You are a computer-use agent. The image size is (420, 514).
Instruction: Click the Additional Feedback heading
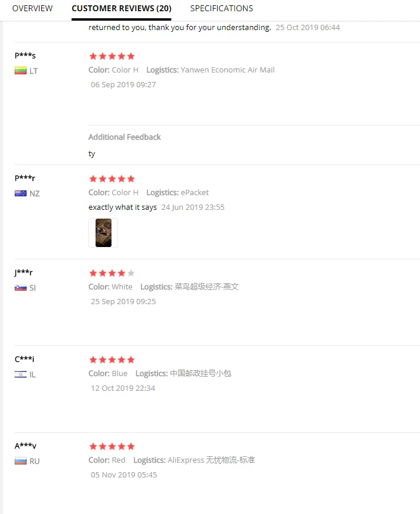tap(124, 137)
